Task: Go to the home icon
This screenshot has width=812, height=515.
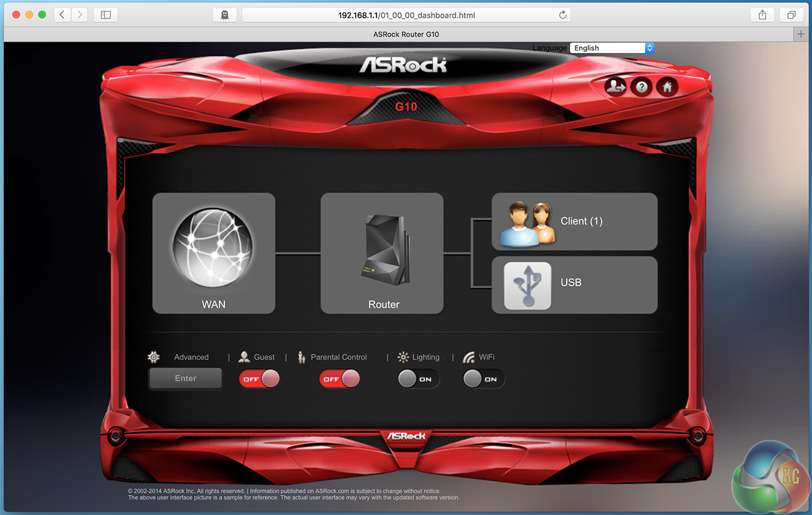Action: click(x=667, y=87)
